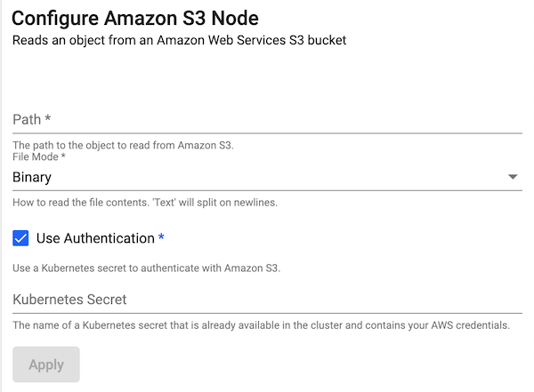The height and width of the screenshot is (392, 534).
Task: Click the File Mode field label
Action: tap(39, 156)
